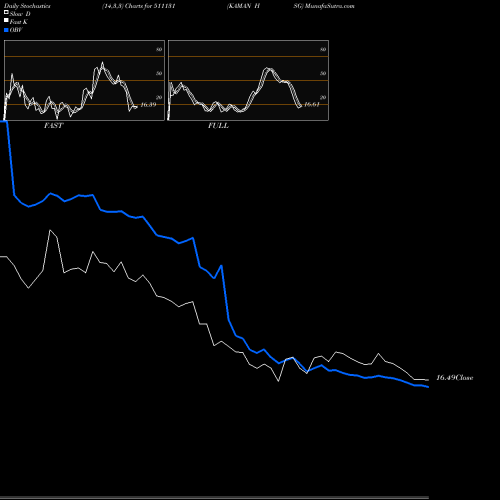Screen dimensions: 500x500
Task: Click the 80 level label in FULL chart
Action: coord(323,50)
